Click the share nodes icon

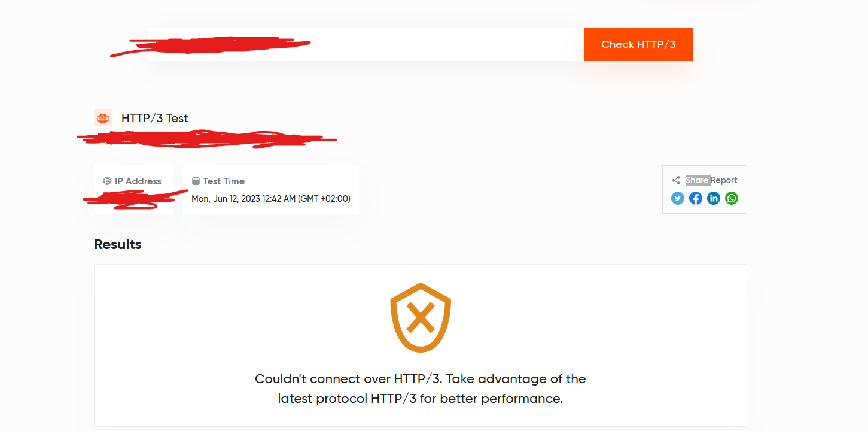click(676, 180)
